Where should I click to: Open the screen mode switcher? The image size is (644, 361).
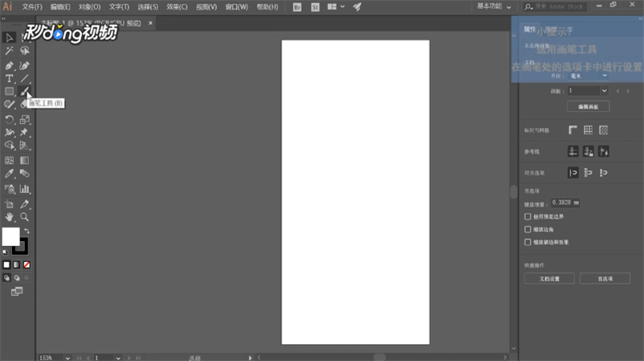(17, 292)
